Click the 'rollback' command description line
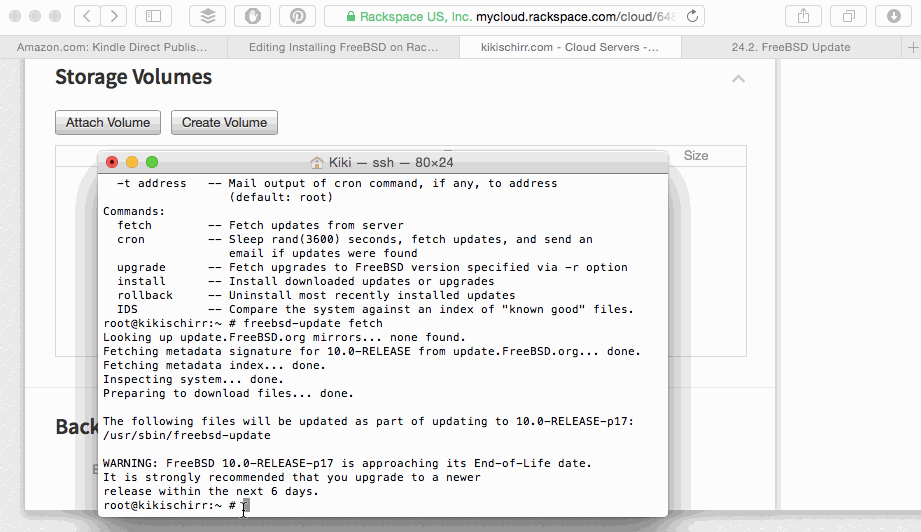Screen dimensions: 921x532 316,295
